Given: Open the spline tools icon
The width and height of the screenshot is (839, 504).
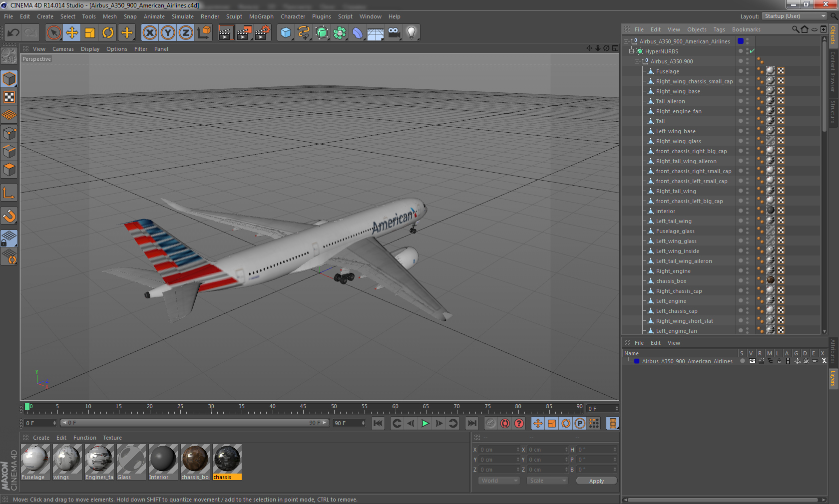Looking at the screenshot, I should pos(304,33).
